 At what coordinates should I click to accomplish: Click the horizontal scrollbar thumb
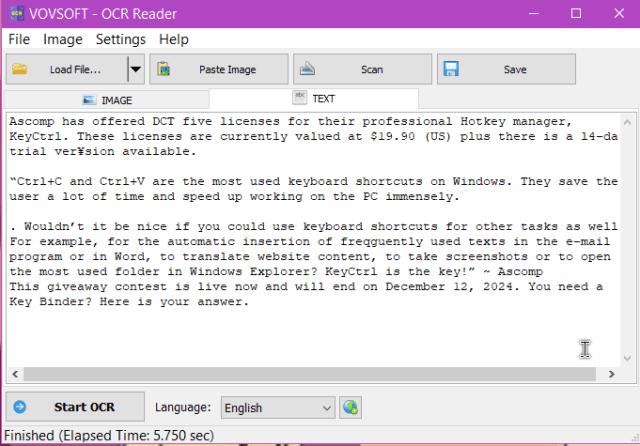[309, 374]
